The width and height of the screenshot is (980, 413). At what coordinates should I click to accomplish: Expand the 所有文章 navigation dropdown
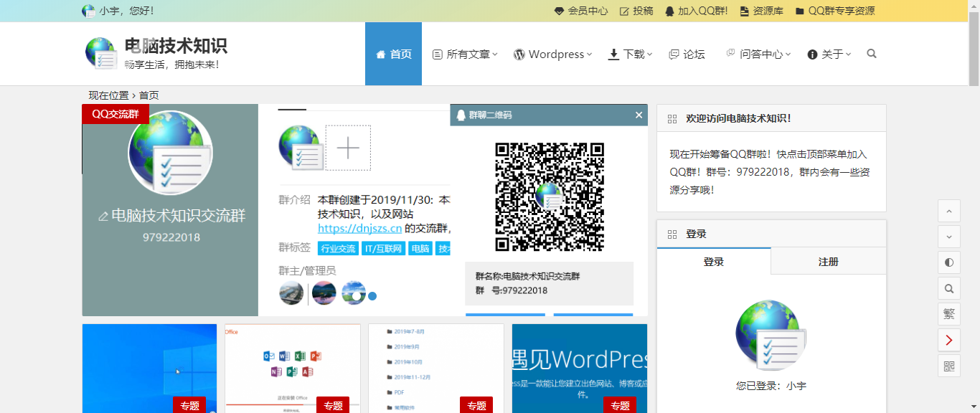click(465, 54)
